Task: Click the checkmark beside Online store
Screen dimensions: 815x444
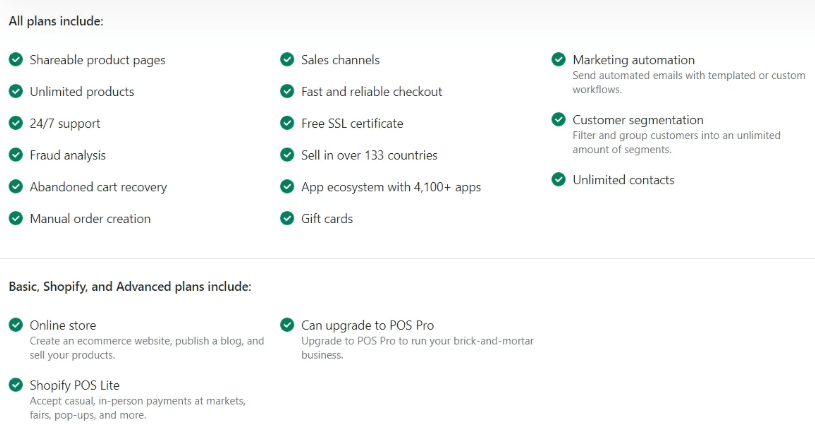Action: [16, 324]
